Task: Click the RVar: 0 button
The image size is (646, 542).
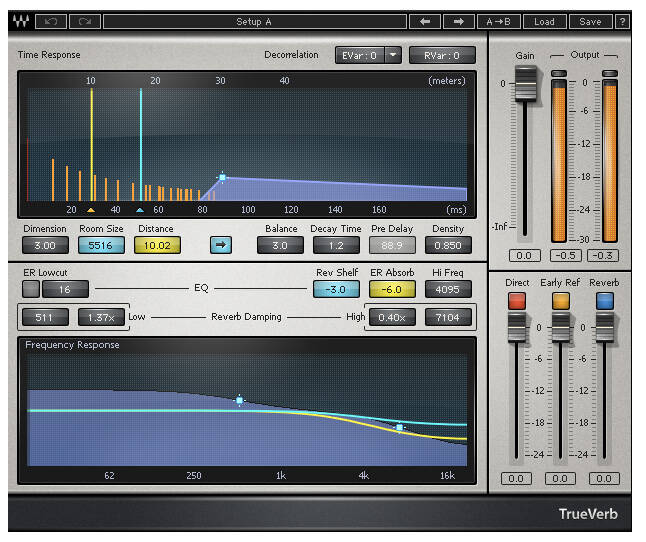Action: click(x=442, y=55)
